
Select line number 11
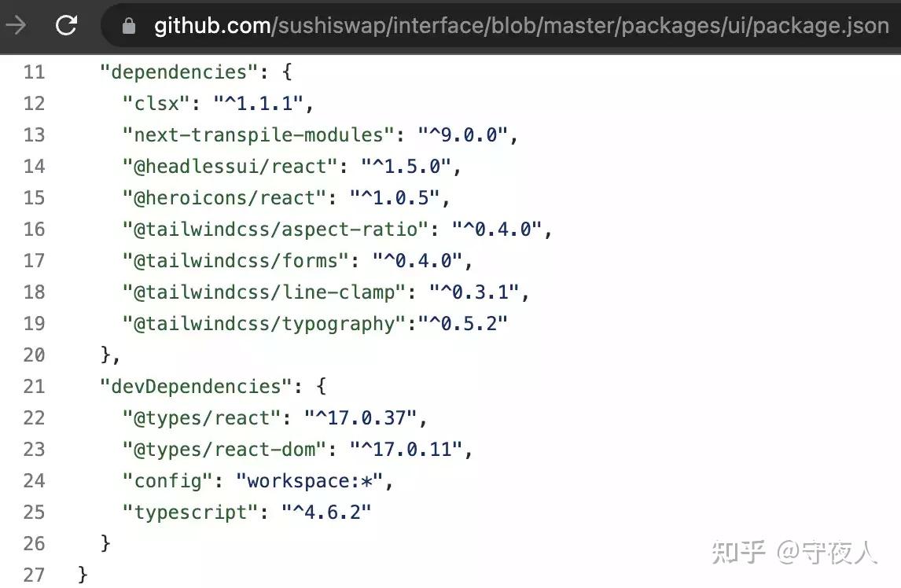[34, 72]
